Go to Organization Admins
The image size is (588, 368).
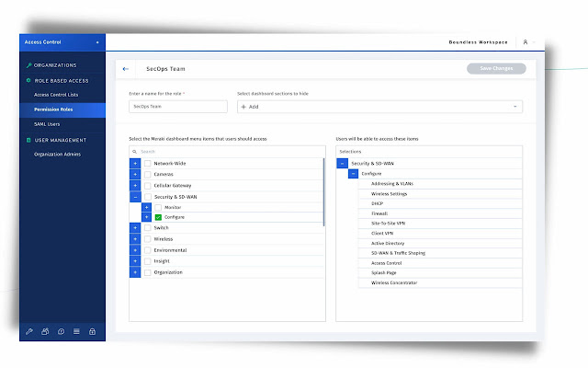(57, 154)
